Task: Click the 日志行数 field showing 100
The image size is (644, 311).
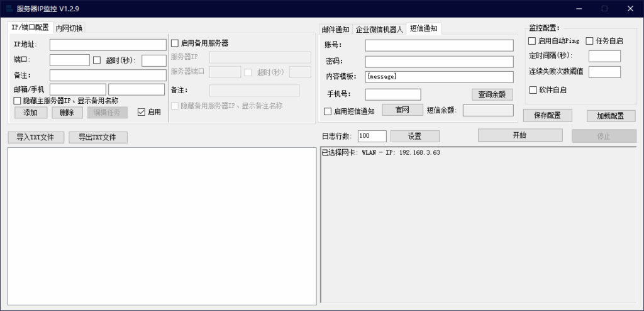Action: coord(372,136)
